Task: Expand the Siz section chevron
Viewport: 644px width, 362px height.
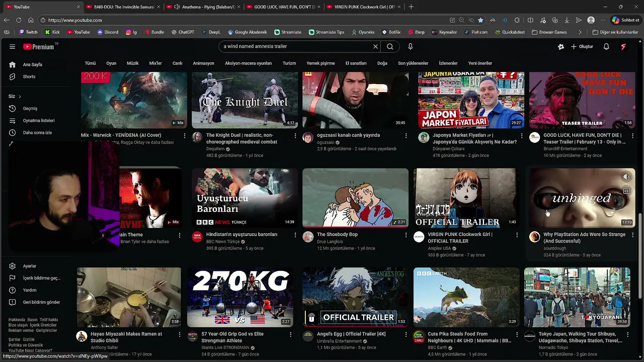Action: [x=20, y=96]
